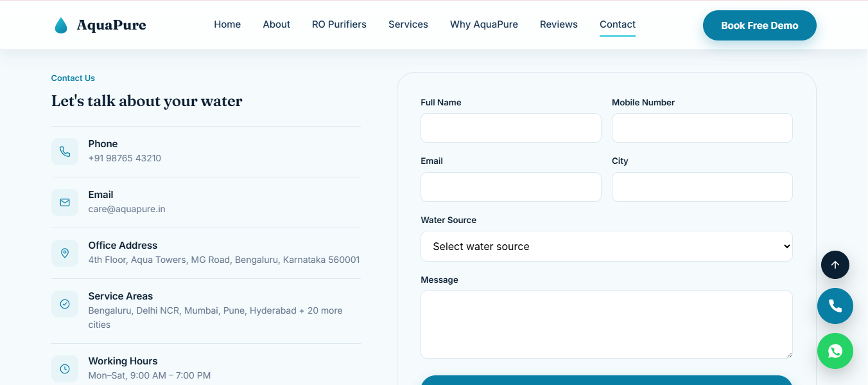Click the envelope icon beside Email
Image resolution: width=868 pixels, height=385 pixels.
pyautogui.click(x=65, y=202)
